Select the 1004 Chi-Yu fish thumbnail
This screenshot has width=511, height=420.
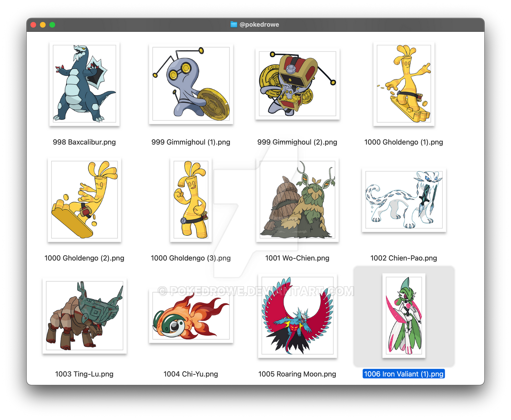click(191, 316)
